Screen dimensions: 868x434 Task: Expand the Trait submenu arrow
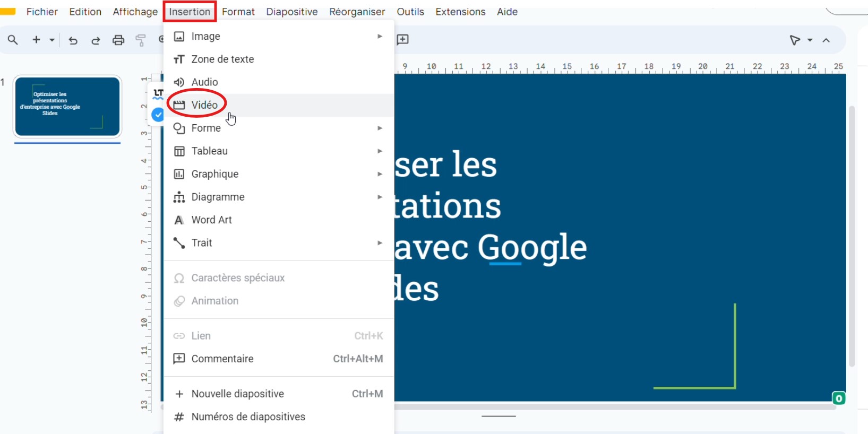pos(380,242)
